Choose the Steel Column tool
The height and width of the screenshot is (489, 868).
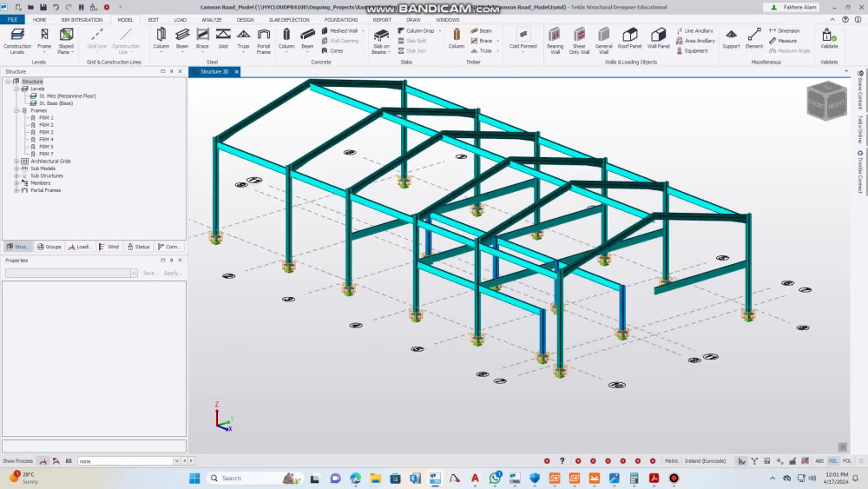[x=161, y=39]
